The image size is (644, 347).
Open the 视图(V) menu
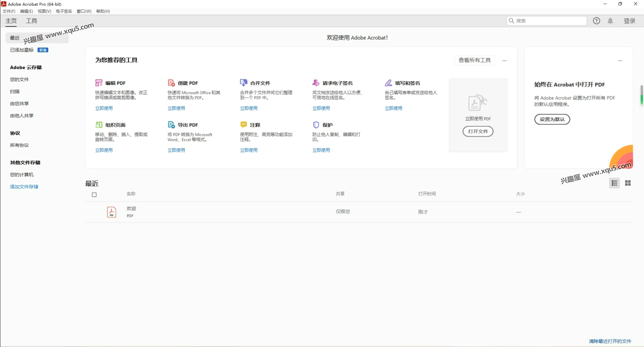click(44, 11)
